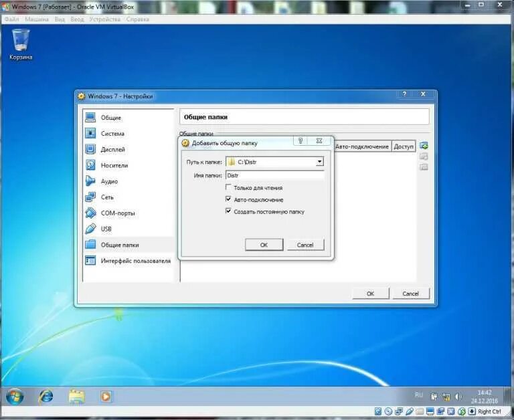Open the Корзина recycle bin on desktop
The width and height of the screenshot is (514, 420).
pos(21,44)
